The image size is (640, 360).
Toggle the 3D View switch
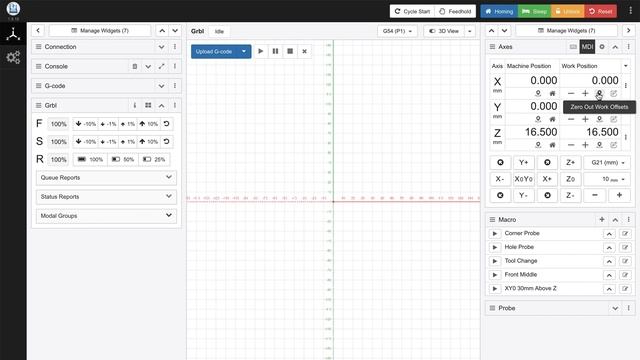coord(444,31)
